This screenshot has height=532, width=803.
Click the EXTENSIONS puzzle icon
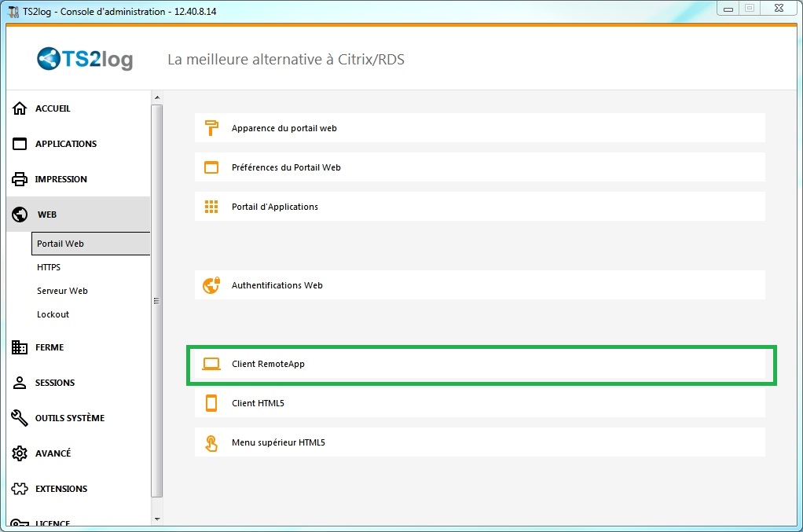pyautogui.click(x=20, y=489)
